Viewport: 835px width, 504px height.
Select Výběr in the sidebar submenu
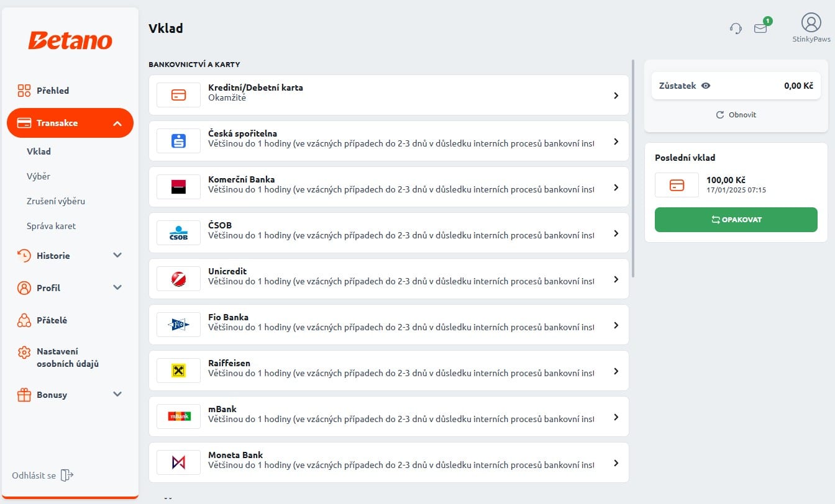click(x=39, y=176)
